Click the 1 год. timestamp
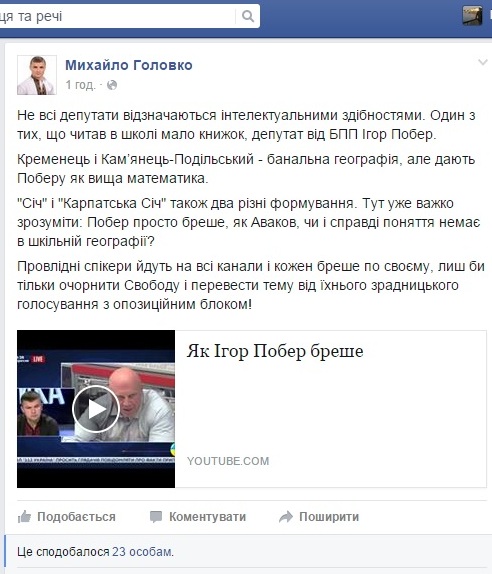Image resolution: width=492 pixels, height=574 pixels. [80, 85]
